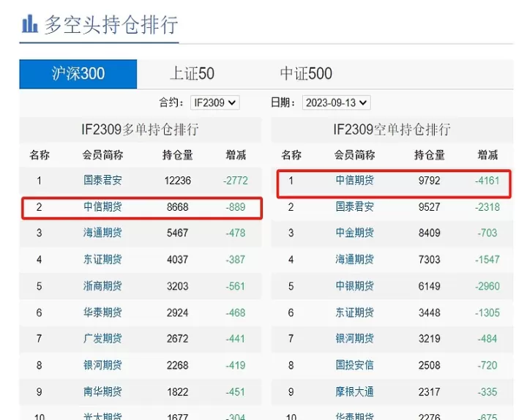Click 持仓量 column header in long table
The width and height of the screenshot is (527, 420).
pyautogui.click(x=177, y=155)
